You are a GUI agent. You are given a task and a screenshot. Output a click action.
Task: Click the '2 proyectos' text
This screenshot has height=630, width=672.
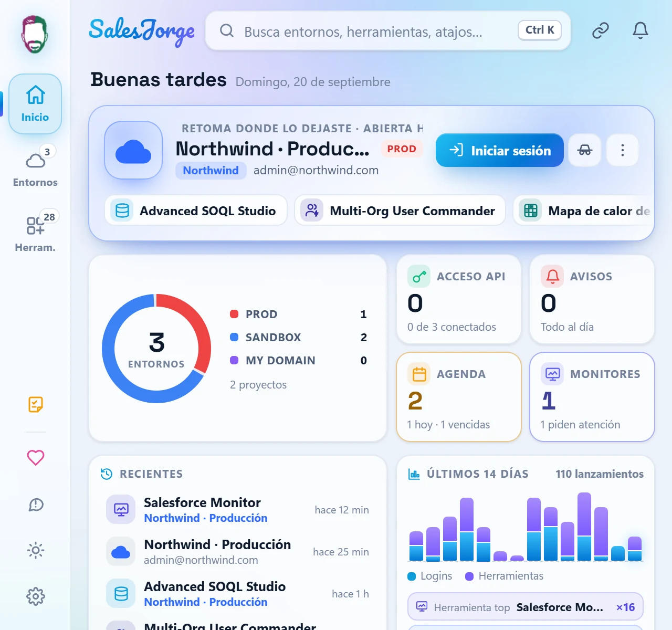(258, 385)
